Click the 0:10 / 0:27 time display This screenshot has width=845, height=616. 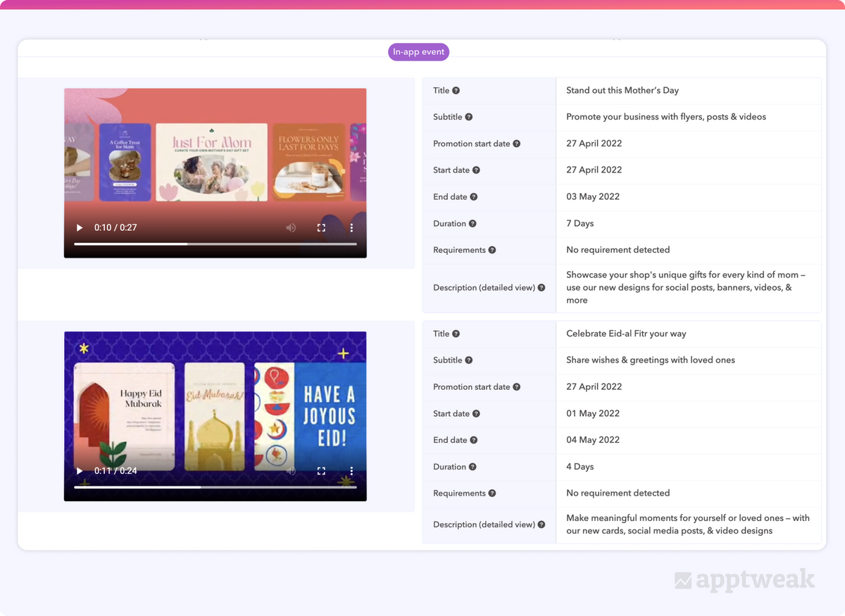[115, 228]
